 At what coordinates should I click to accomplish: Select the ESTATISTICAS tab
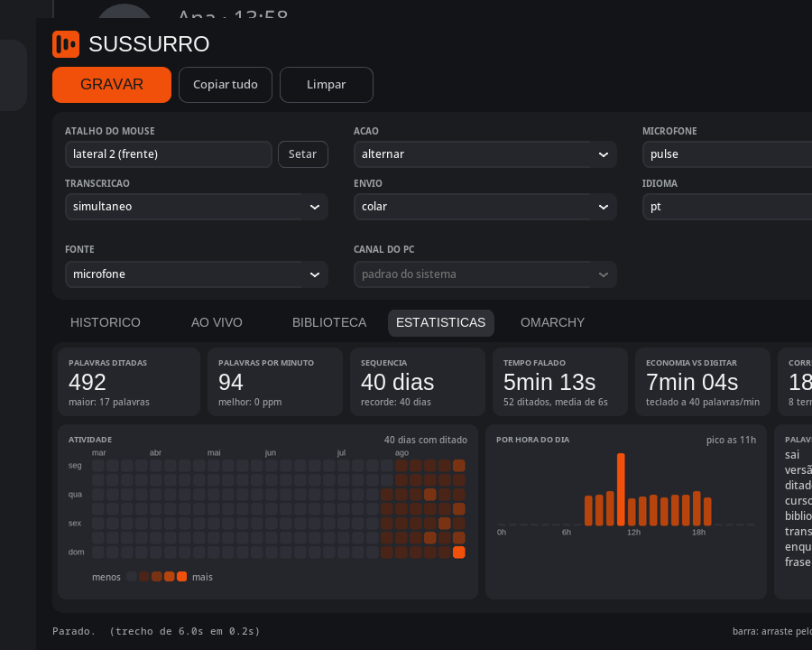click(440, 323)
